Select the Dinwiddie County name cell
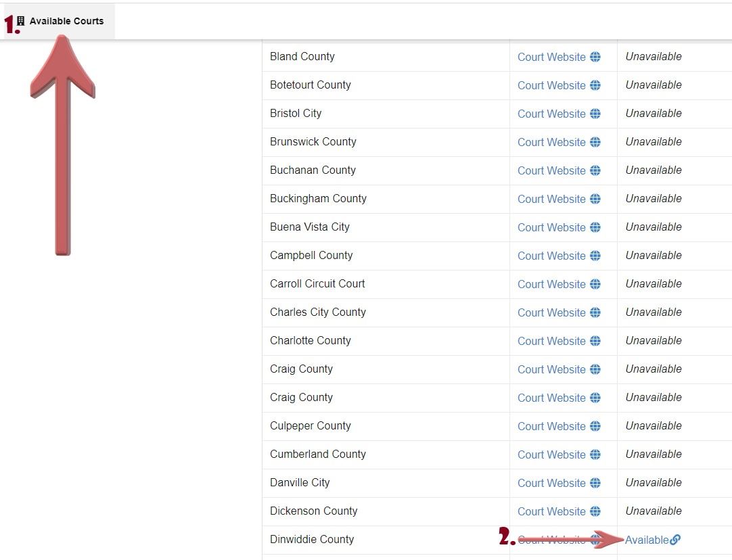The image size is (732, 560). 312,540
